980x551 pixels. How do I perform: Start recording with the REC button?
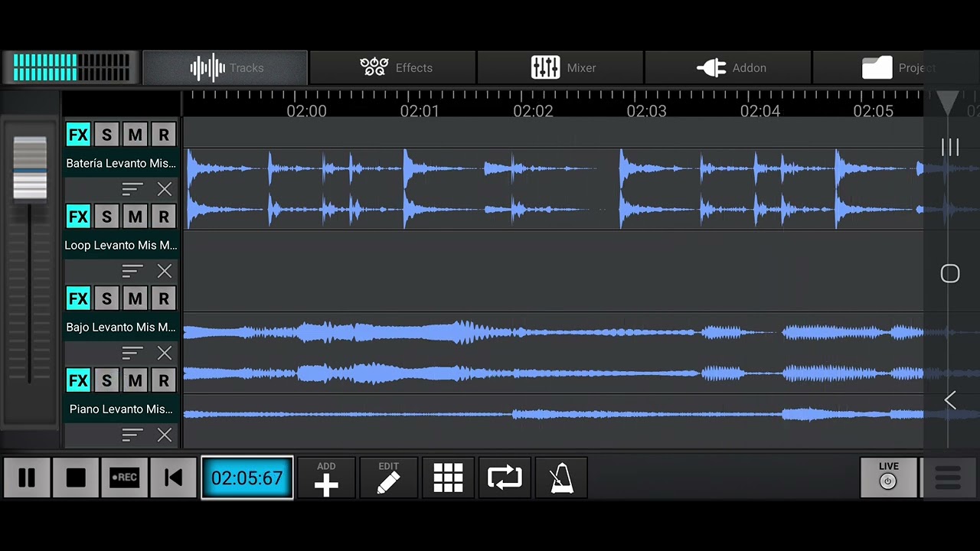coord(124,478)
